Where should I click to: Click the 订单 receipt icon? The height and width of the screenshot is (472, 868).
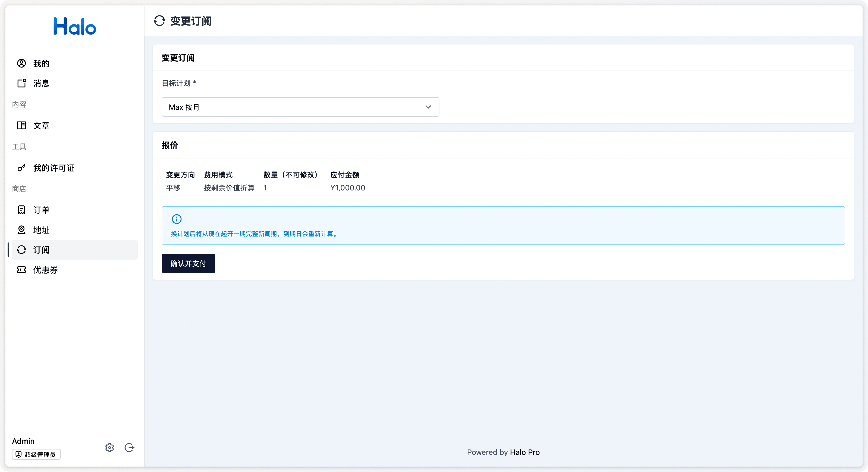pyautogui.click(x=22, y=210)
